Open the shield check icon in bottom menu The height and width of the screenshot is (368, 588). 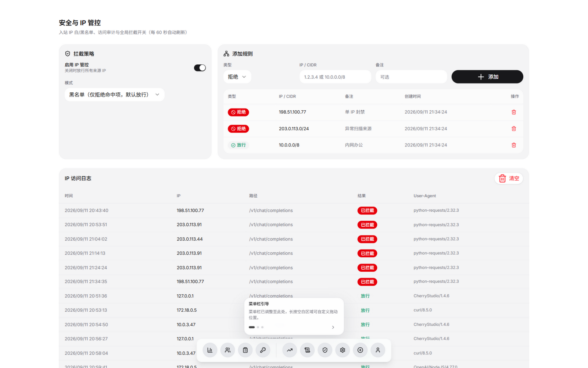tap(325, 350)
